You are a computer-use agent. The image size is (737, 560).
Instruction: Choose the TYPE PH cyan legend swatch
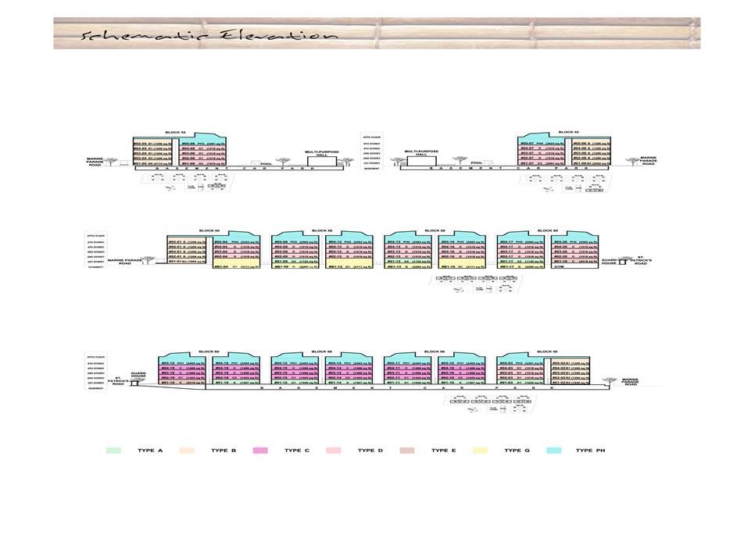click(553, 451)
